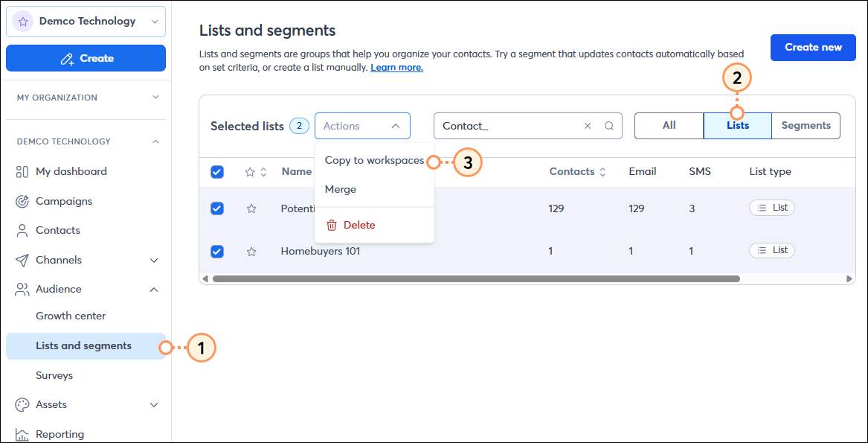Viewport: 868px width, 443px height.
Task: Click the horizontal scrollbar thumb
Action: coord(476,278)
